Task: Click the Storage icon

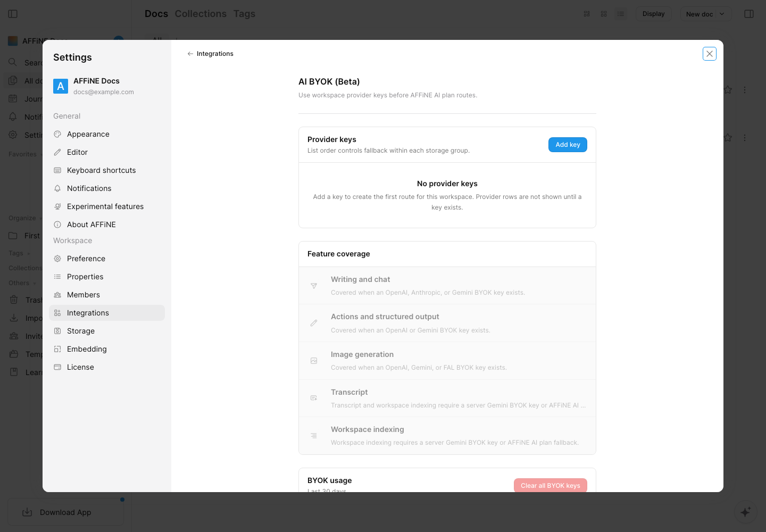Action: pyautogui.click(x=57, y=331)
